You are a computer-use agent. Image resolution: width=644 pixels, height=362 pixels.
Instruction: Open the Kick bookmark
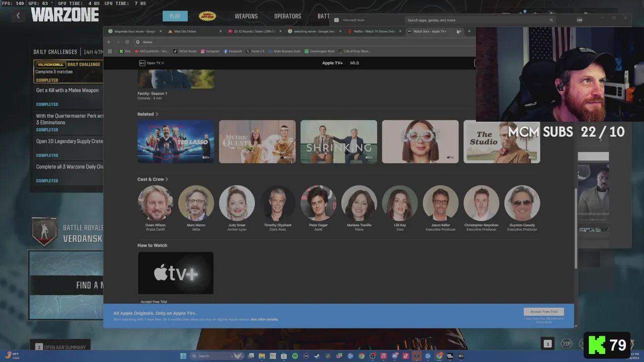125,51
